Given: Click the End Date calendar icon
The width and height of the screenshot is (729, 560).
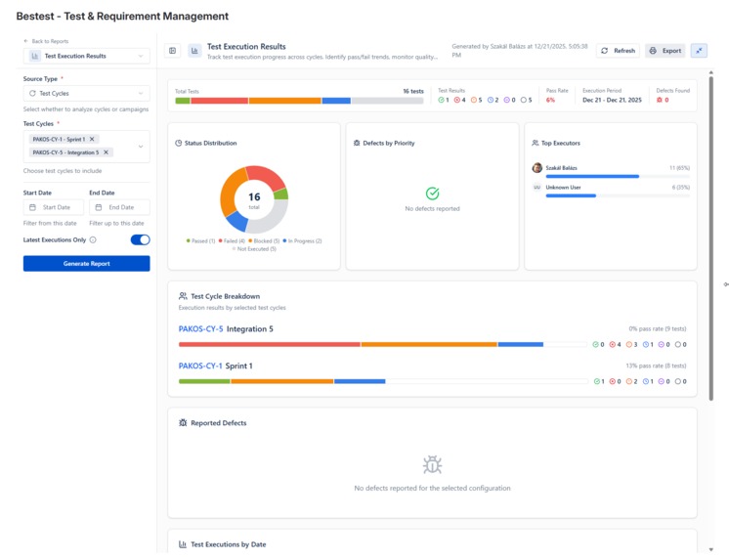Looking at the screenshot, I should click(99, 207).
